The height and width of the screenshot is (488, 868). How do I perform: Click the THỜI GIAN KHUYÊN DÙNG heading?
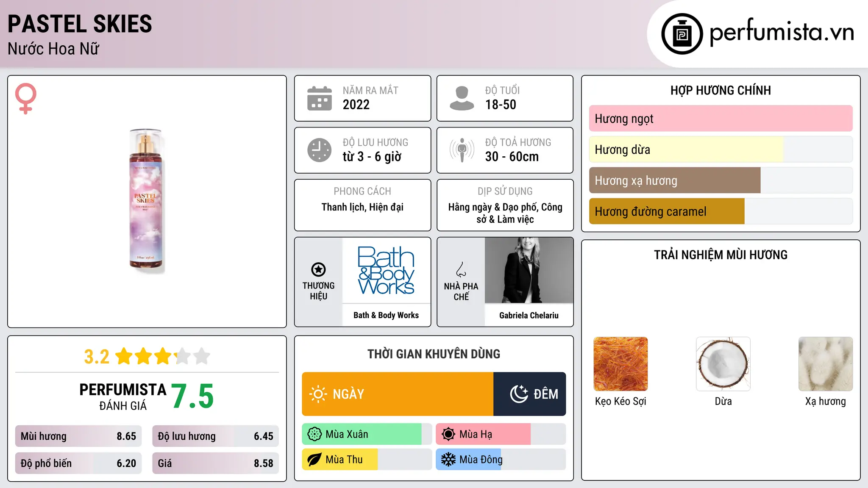pyautogui.click(x=434, y=354)
